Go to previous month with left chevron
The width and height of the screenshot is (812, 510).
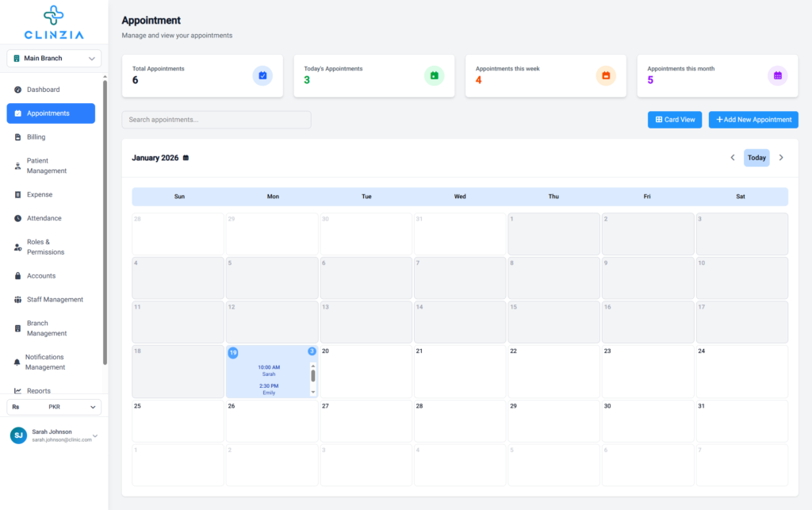tap(733, 158)
